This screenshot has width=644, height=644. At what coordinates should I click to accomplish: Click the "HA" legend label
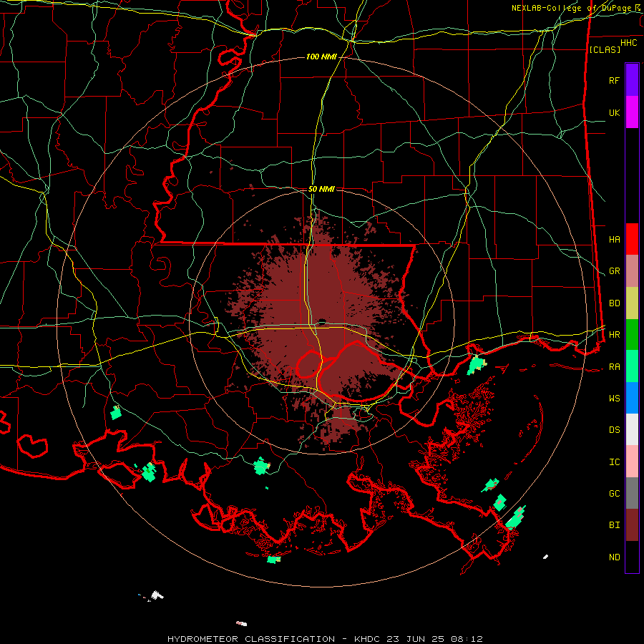(x=614, y=240)
